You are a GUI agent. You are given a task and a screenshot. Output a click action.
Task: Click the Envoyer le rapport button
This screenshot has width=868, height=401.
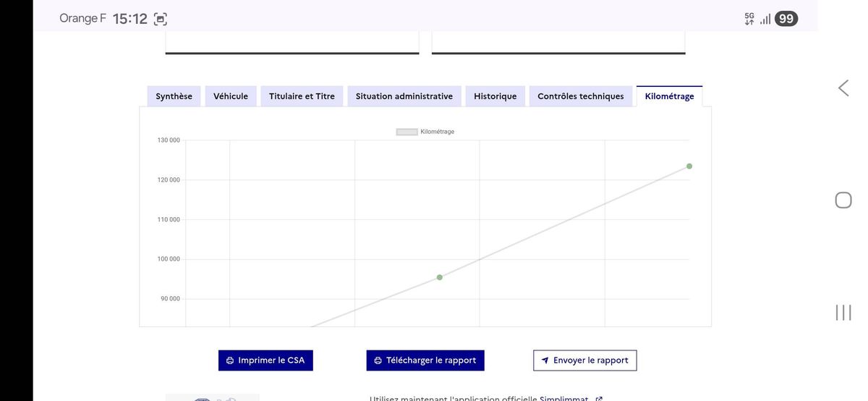coord(585,360)
